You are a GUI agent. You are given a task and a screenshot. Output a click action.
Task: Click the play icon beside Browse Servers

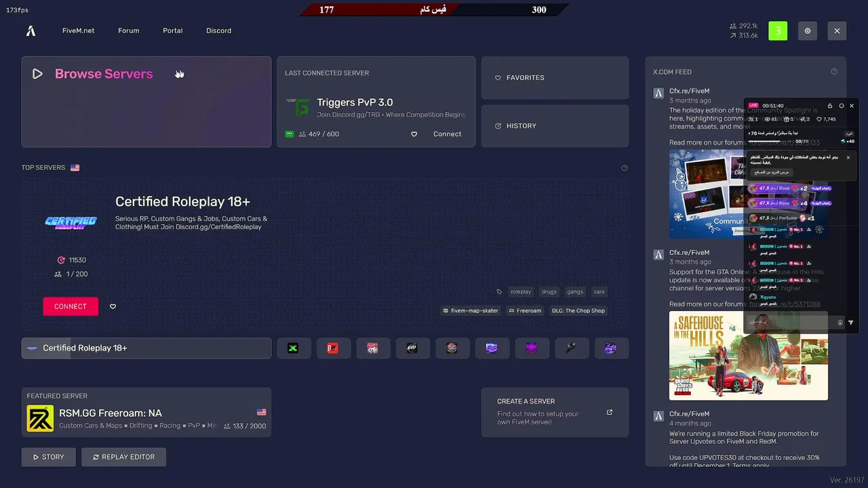coord(37,74)
